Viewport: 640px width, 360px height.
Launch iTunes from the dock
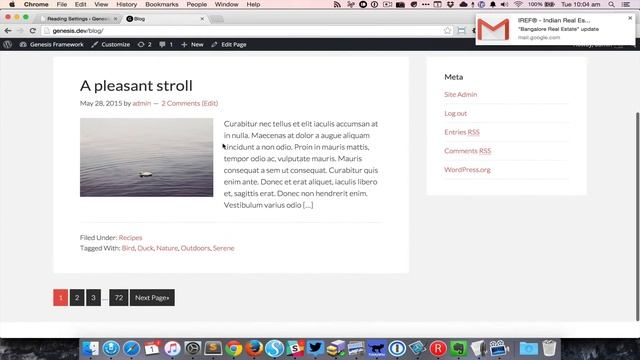172,348
